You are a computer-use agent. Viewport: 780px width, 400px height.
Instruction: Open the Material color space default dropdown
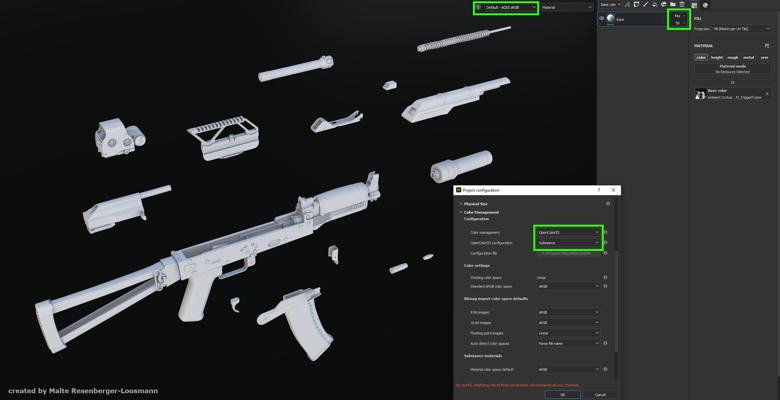pyautogui.click(x=568, y=370)
